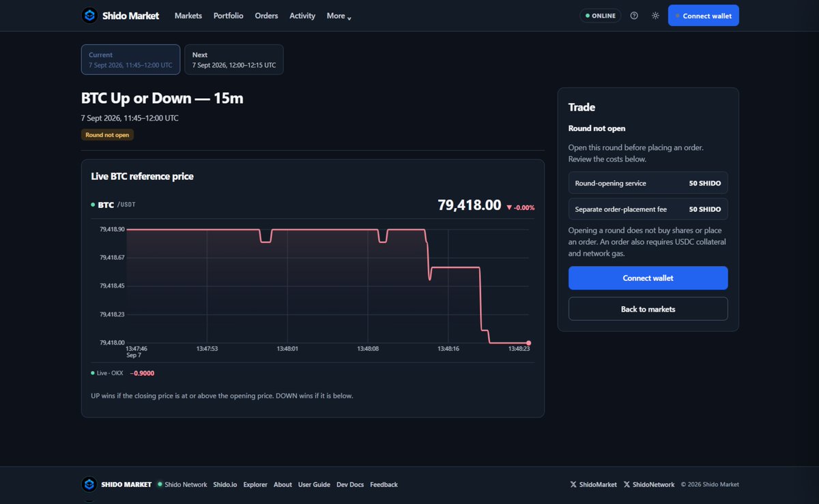
Task: Toggle theme with the sun icon
Action: point(655,16)
